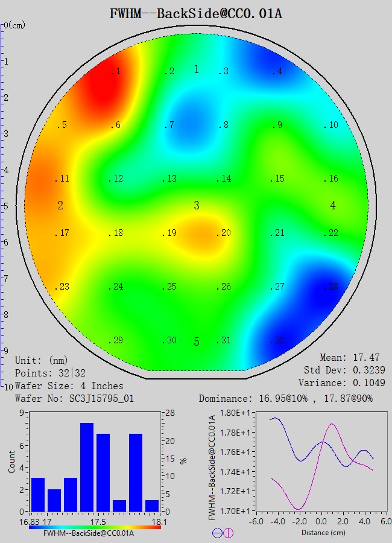Click the zone label 3 at wafer center
392x543 pixels.
click(197, 206)
